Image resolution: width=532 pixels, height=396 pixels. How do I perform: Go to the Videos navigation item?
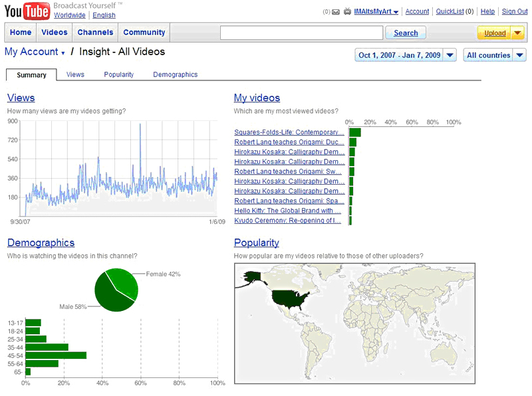click(x=55, y=33)
